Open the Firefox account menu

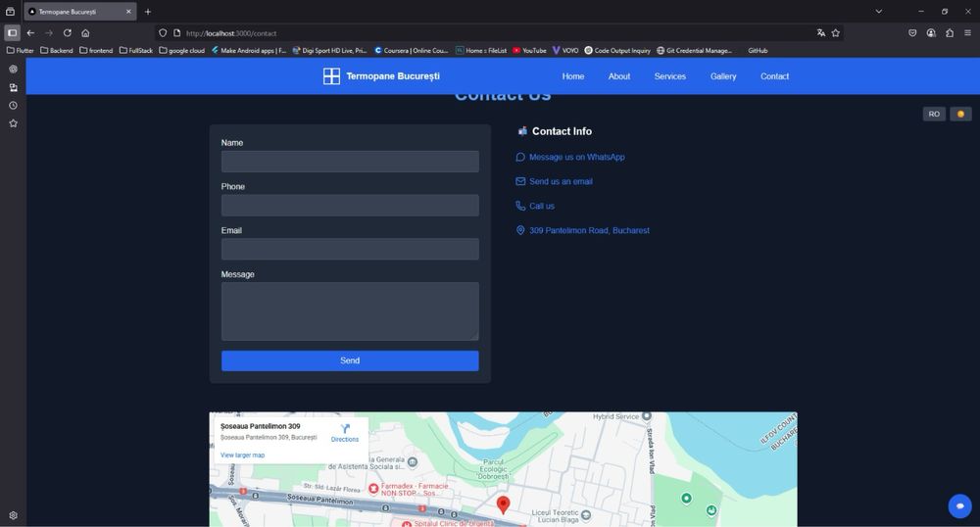[x=931, y=33]
